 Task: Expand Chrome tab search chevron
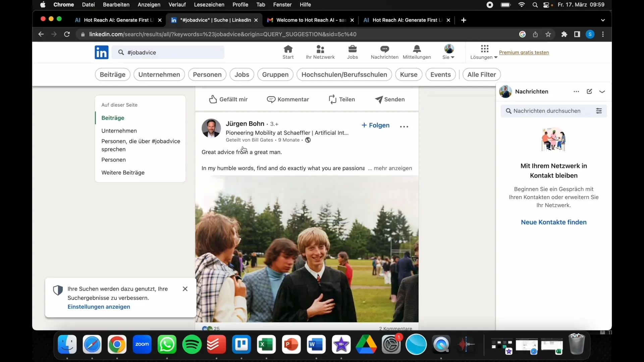603,20
